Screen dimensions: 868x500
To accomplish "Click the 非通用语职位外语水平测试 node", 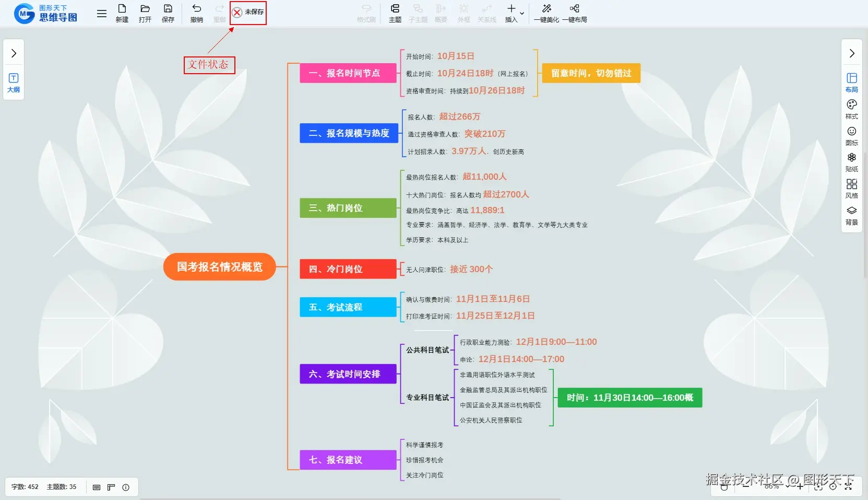I will click(497, 375).
